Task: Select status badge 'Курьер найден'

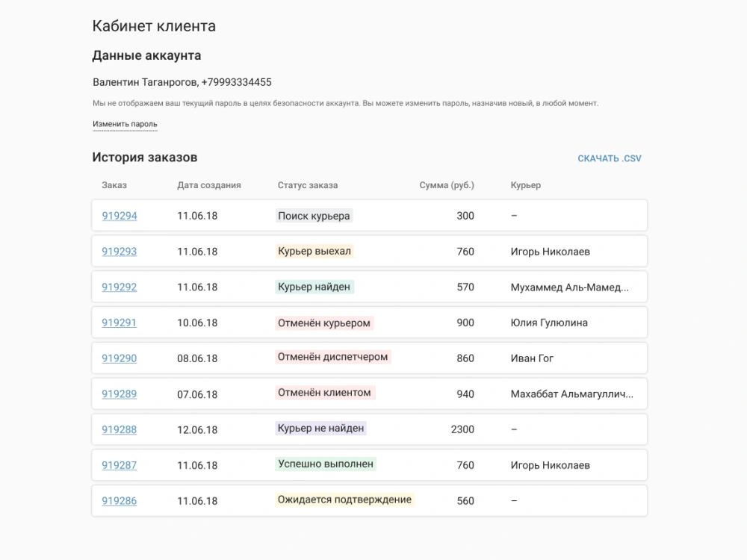Action: click(x=314, y=287)
